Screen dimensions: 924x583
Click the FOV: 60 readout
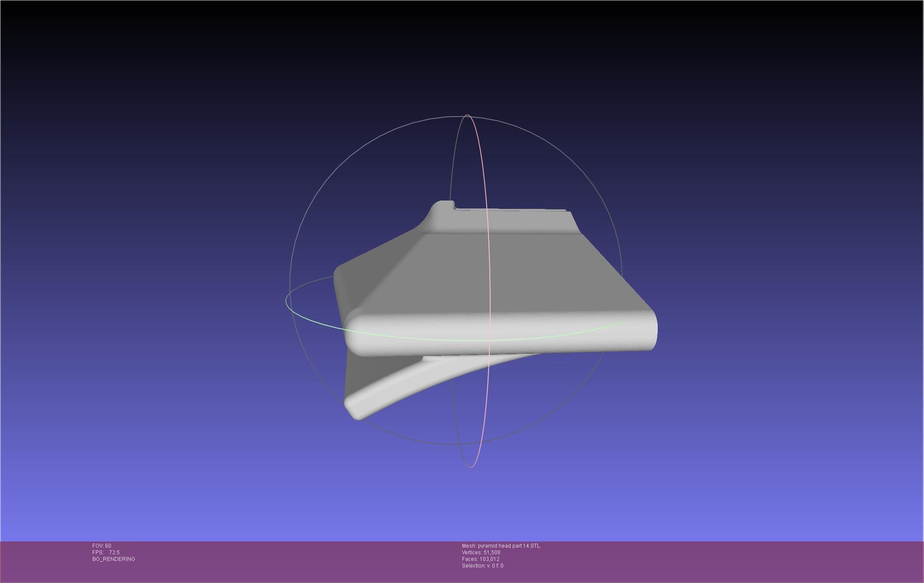[102, 546]
